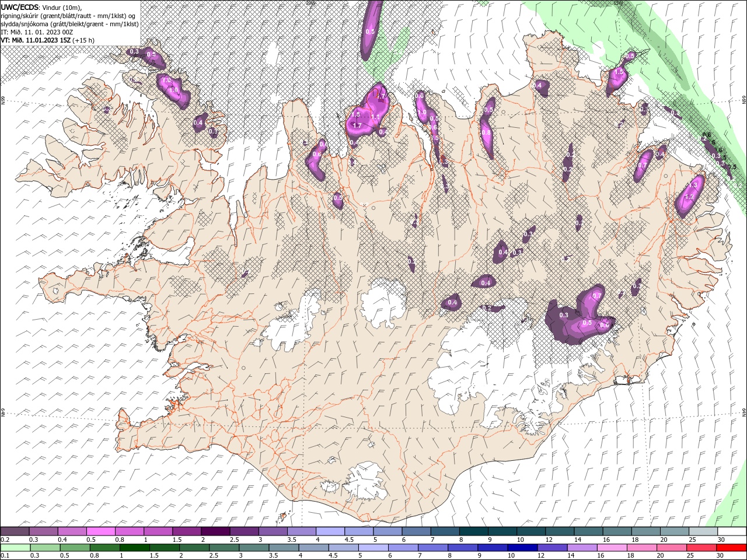Click the bright red 30 mm rain swatch
Screen dimensions: 747x560
[731, 548]
